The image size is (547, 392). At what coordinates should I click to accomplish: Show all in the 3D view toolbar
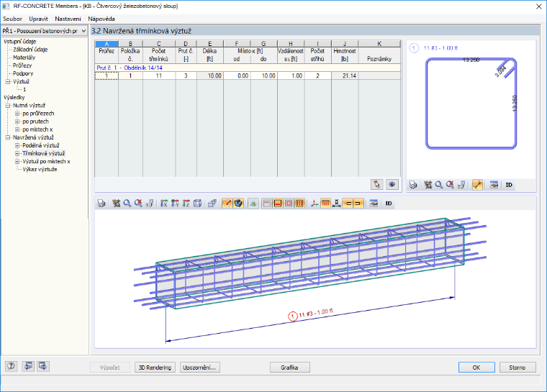[117, 204]
